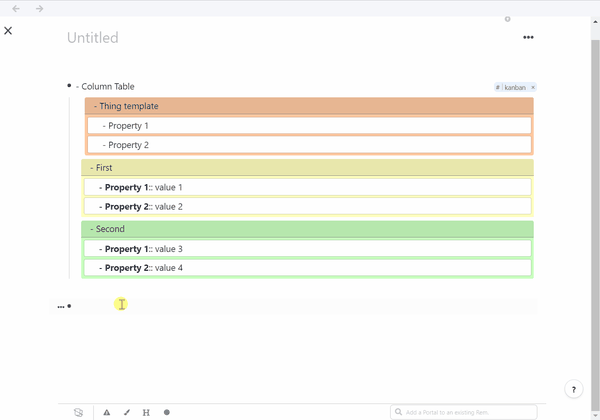Viewport: 600px width, 420px height.
Task: Click the help question mark button
Action: [574, 390]
